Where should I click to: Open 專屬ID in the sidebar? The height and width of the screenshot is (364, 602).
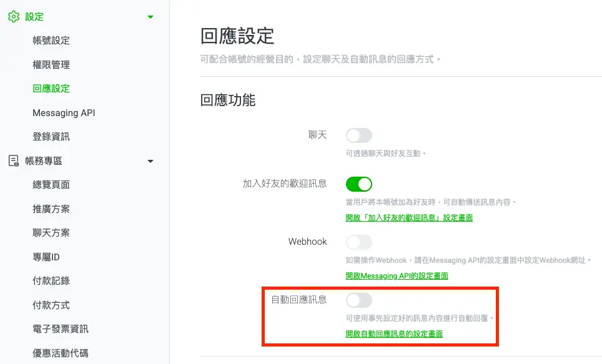point(46,257)
